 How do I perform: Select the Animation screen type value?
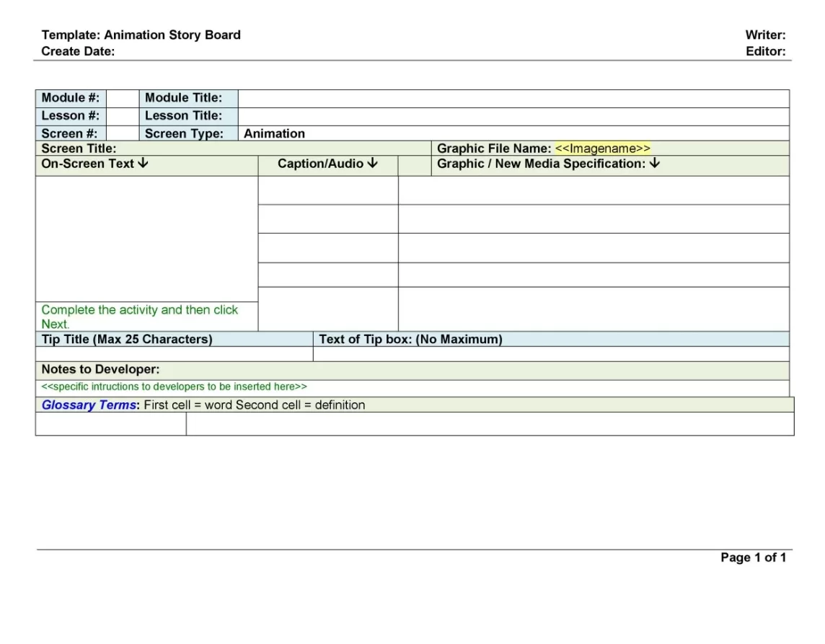coord(274,133)
